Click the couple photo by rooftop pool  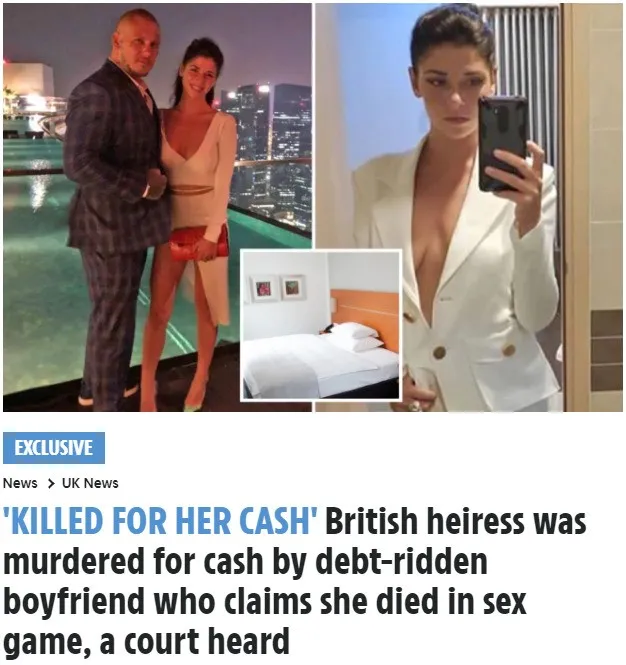[x=157, y=207]
